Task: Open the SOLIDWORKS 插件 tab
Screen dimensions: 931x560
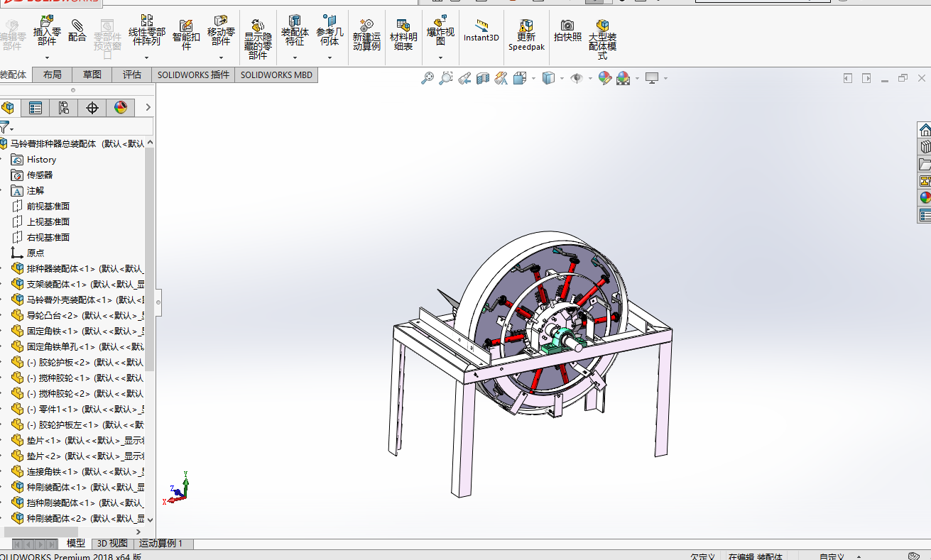Action: (x=193, y=75)
